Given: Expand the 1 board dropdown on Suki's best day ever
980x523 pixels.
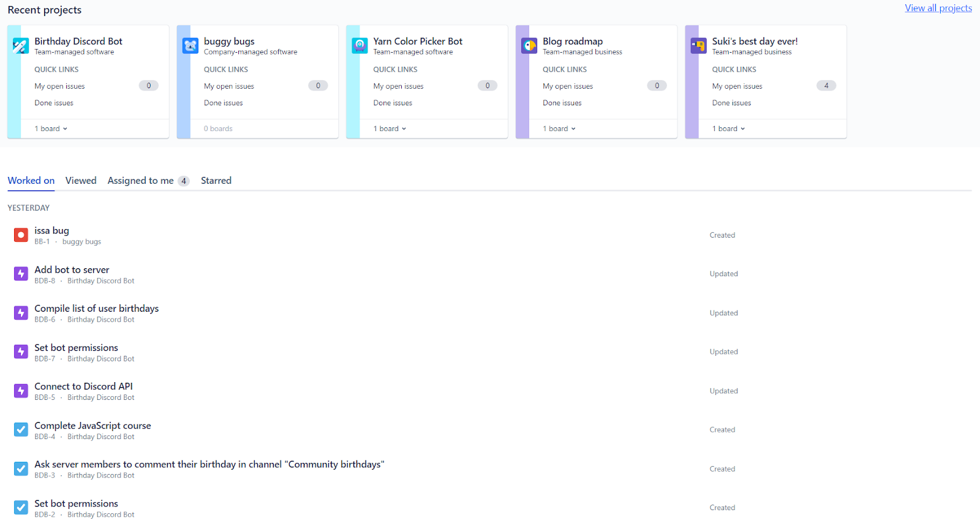Looking at the screenshot, I should click(x=729, y=129).
